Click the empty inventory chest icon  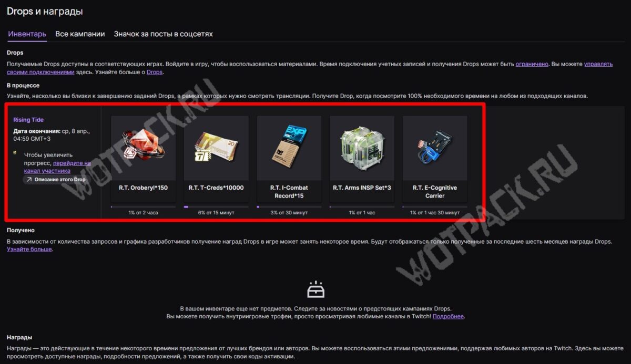316,289
